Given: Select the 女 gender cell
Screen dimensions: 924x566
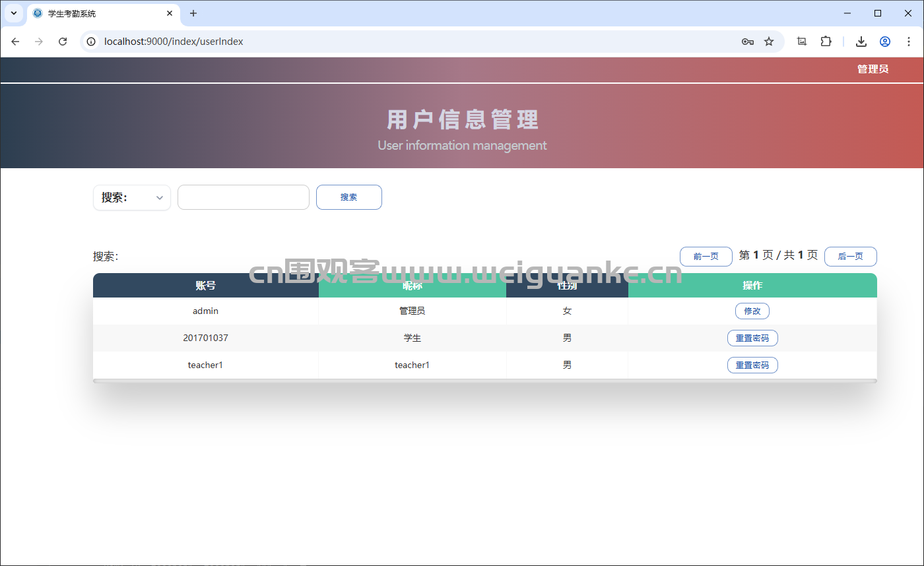Looking at the screenshot, I should (568, 311).
